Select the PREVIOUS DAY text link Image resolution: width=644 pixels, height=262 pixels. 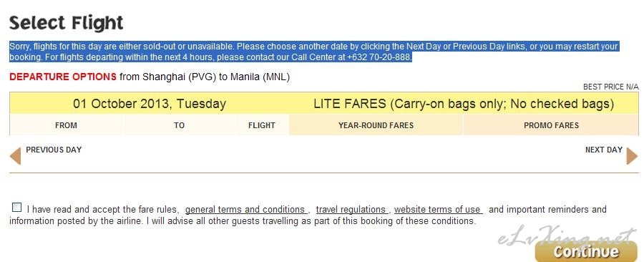click(54, 150)
